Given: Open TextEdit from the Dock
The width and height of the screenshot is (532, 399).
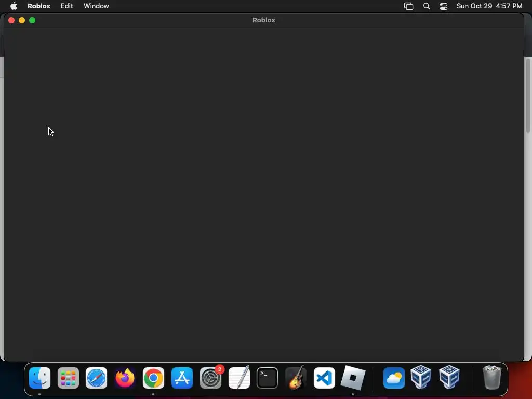Looking at the screenshot, I should point(239,378).
